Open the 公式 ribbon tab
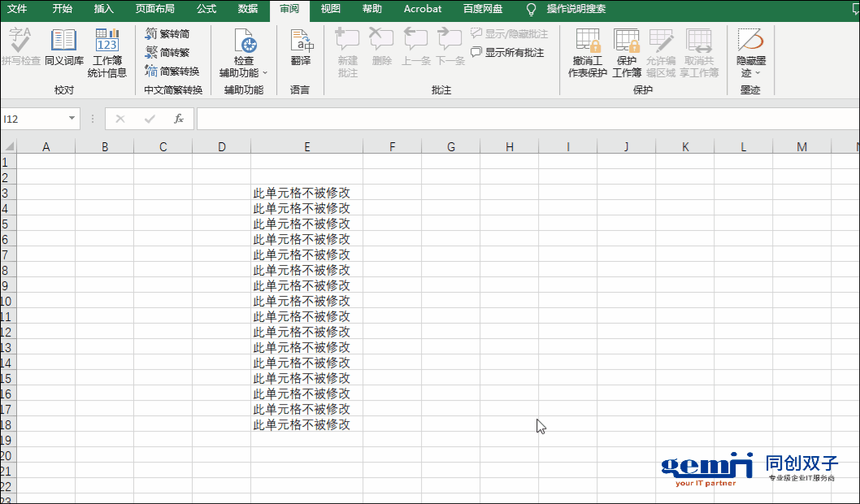This screenshot has height=504, width=860. (206, 9)
